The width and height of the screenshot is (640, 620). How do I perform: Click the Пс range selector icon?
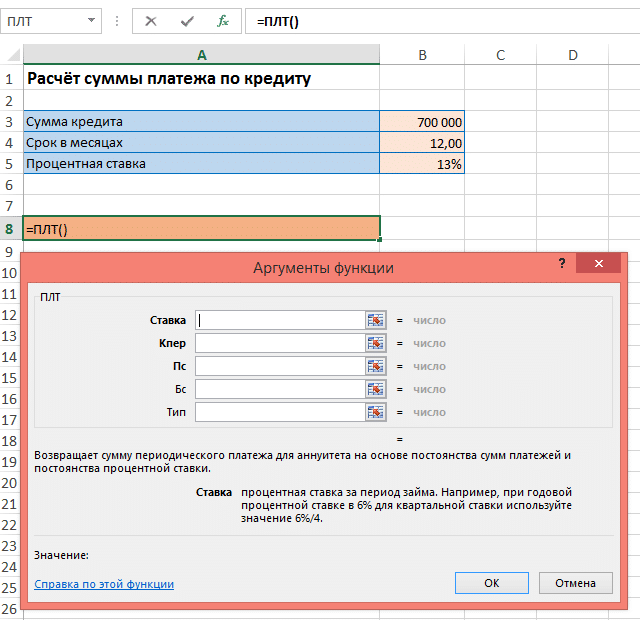[376, 366]
